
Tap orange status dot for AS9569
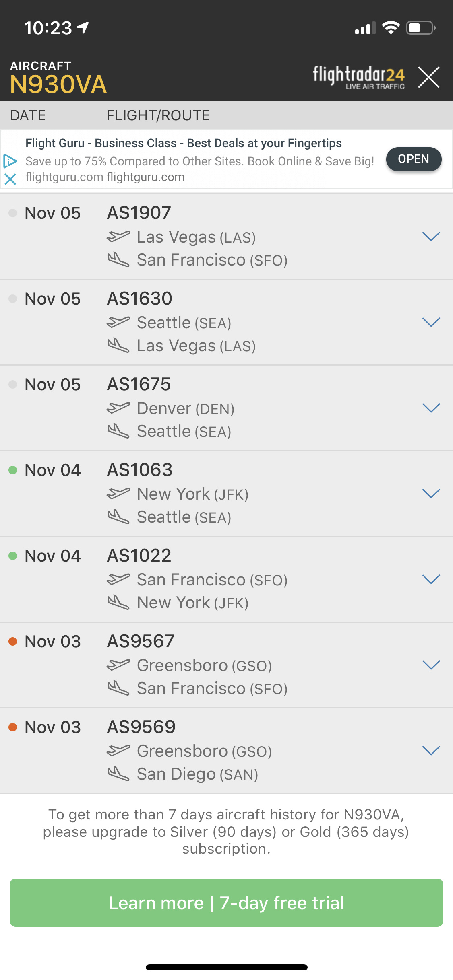point(13,727)
